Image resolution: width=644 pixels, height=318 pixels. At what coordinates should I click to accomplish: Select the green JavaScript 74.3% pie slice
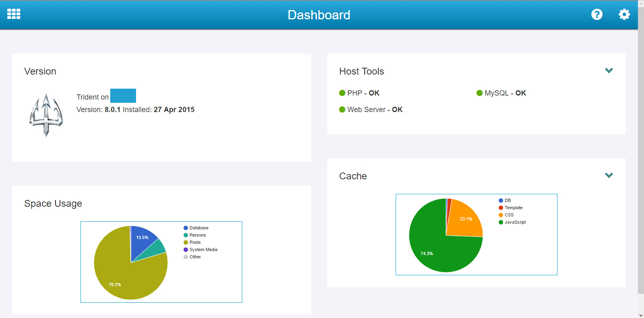pyautogui.click(x=435, y=250)
